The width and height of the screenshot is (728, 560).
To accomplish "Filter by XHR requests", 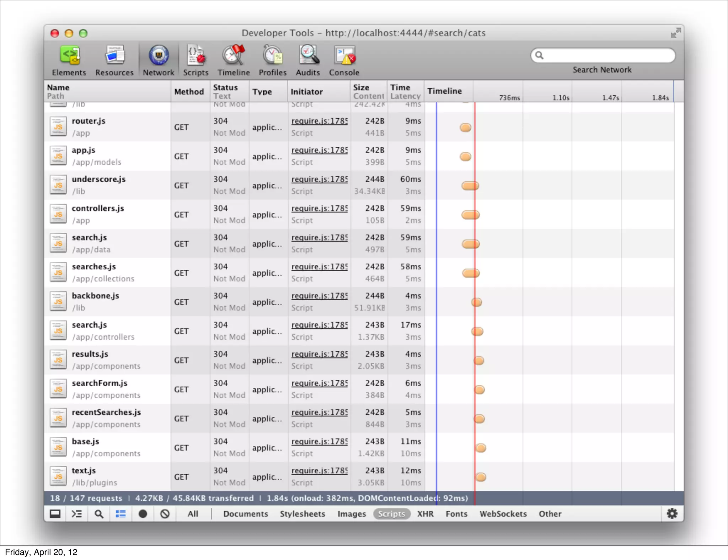I will pyautogui.click(x=425, y=514).
